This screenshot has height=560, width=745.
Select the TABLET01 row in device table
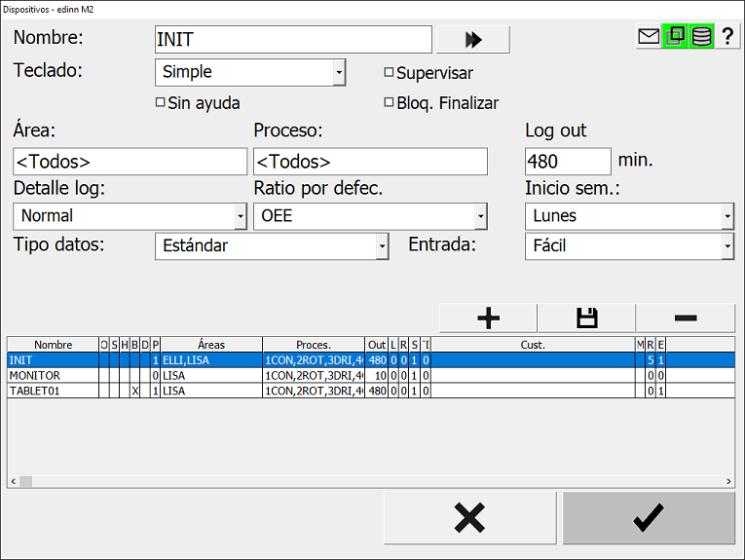click(371, 391)
